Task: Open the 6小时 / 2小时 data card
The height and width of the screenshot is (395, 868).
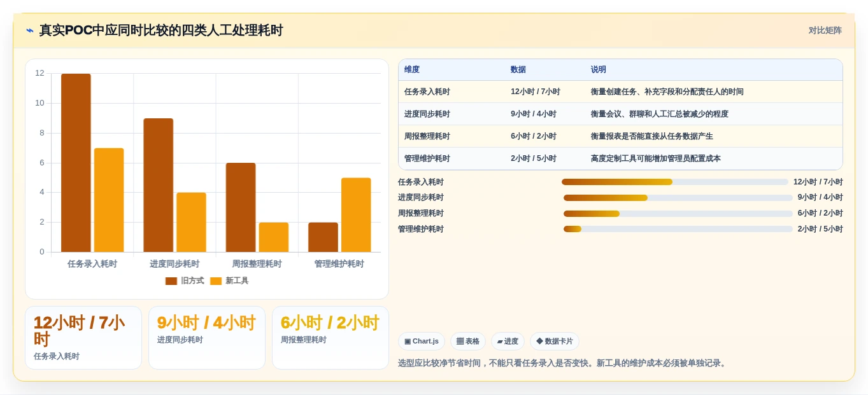Action: click(331, 338)
